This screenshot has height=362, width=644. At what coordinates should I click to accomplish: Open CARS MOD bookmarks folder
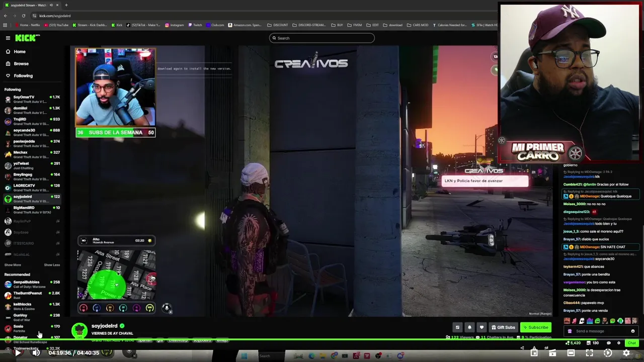coord(418,25)
